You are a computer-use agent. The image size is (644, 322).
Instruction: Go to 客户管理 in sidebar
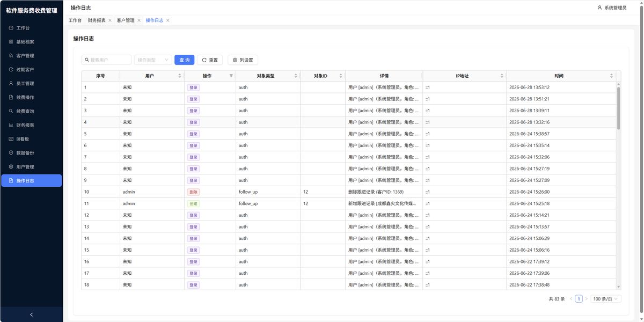[x=31, y=55]
